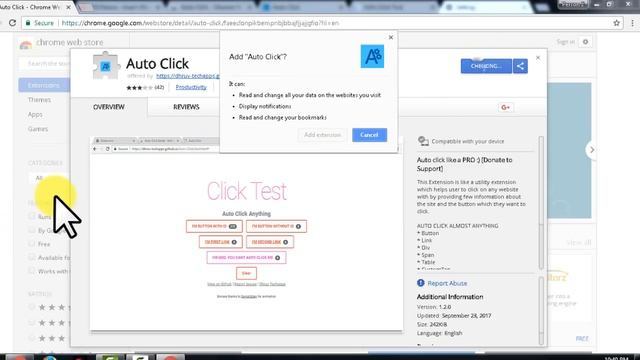This screenshot has width=640, height=360.
Task: Focus the Search the store field
Action: [x=44, y=64]
